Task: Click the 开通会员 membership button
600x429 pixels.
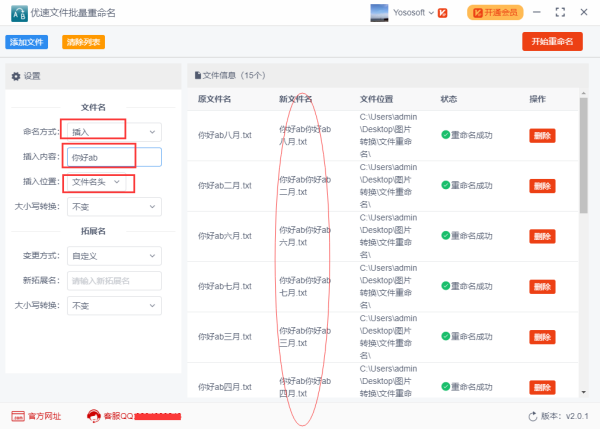Action: click(497, 12)
